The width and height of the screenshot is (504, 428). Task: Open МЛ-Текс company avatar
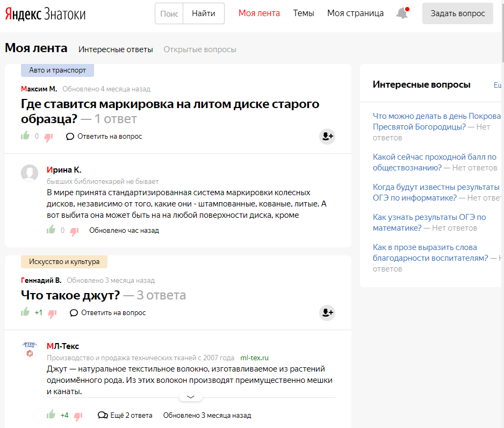point(30,349)
